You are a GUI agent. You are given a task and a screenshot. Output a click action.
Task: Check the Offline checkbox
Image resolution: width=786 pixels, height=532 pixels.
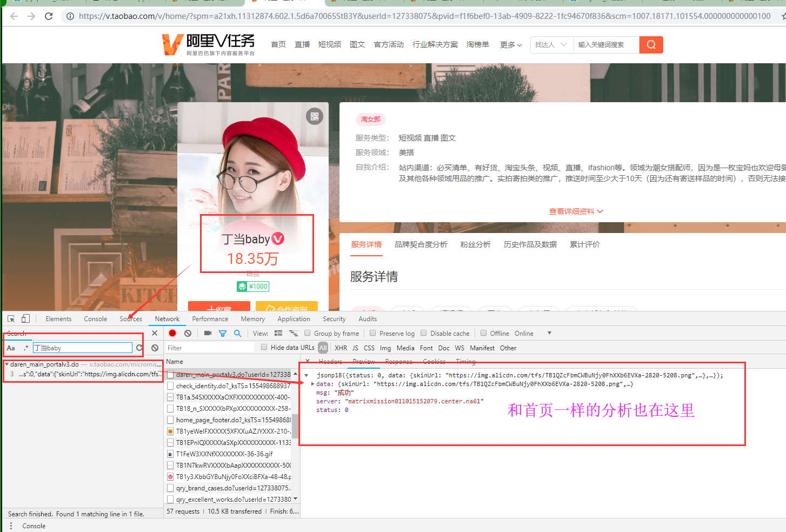click(484, 334)
